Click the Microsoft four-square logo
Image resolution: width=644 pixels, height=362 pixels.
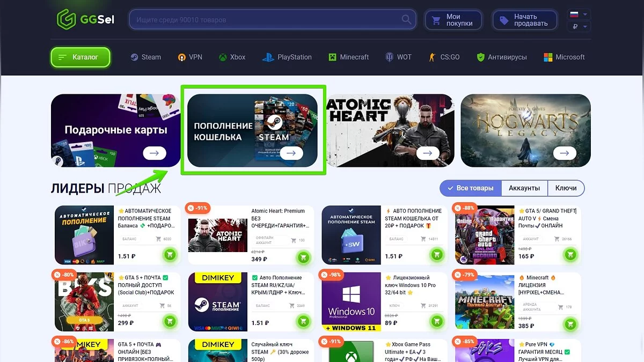click(x=548, y=57)
